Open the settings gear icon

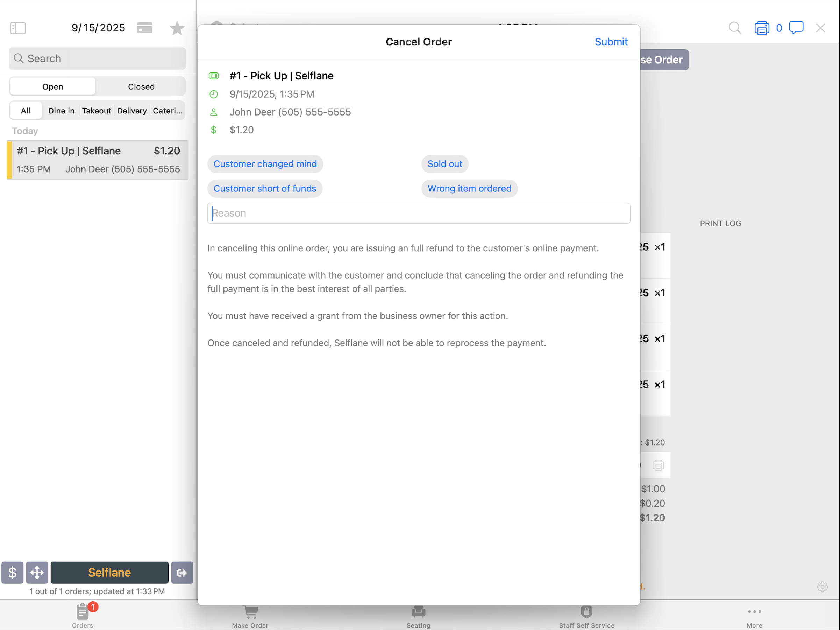pos(822,587)
